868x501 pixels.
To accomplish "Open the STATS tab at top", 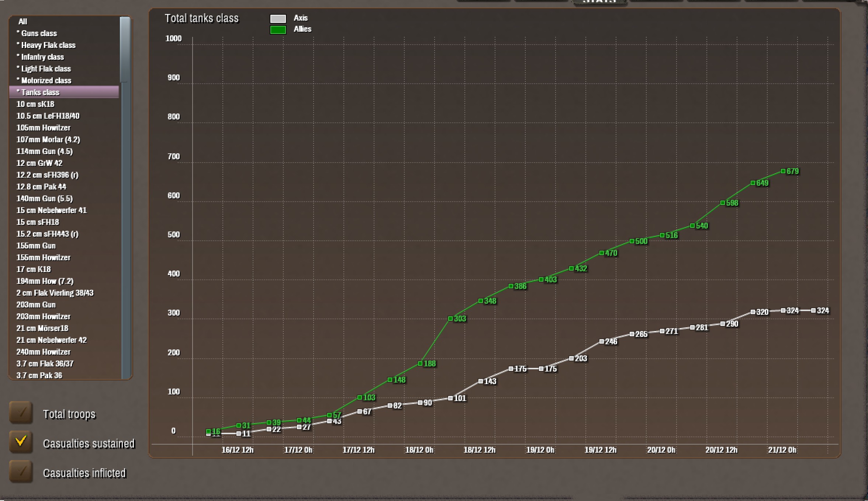I will [x=599, y=2].
